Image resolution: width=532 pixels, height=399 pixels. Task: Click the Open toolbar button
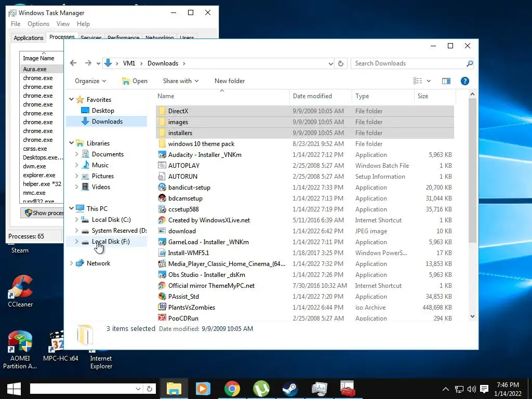pyautogui.click(x=135, y=81)
